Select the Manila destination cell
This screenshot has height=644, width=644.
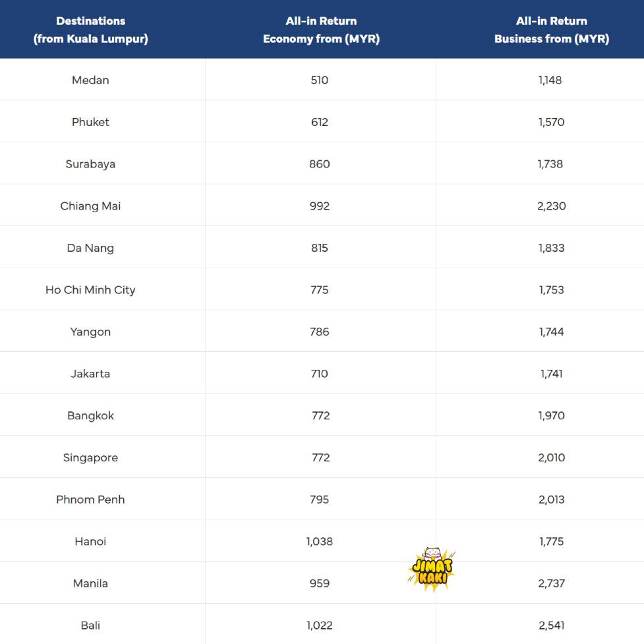click(91, 583)
